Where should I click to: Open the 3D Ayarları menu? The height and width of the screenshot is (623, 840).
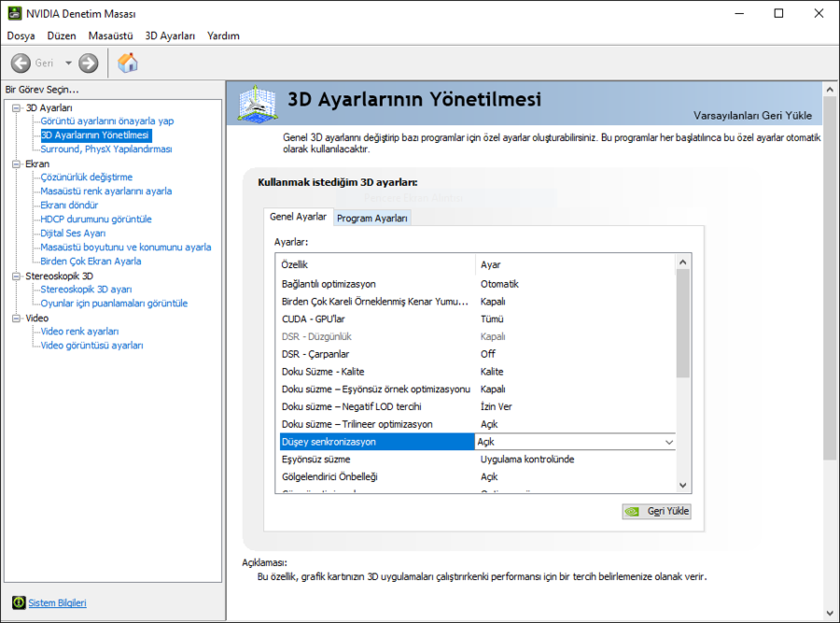170,35
